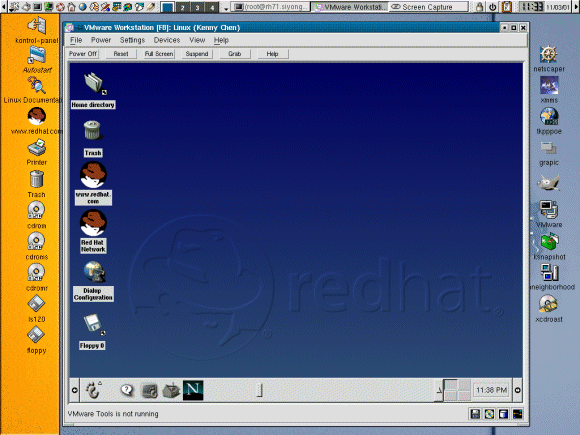Image resolution: width=580 pixels, height=435 pixels.
Task: Hide the KDE panel using left edge arrow
Action: (x=3, y=7)
